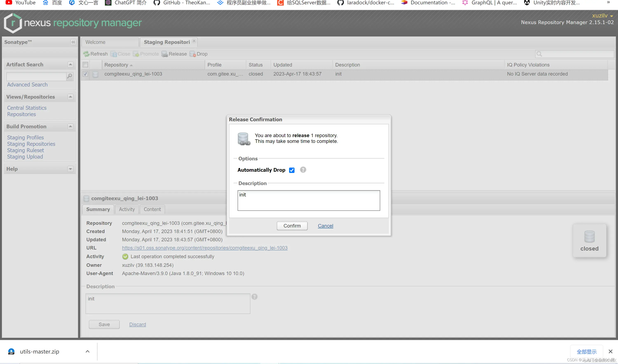
Task: Click the Discard link
Action: coord(137,324)
